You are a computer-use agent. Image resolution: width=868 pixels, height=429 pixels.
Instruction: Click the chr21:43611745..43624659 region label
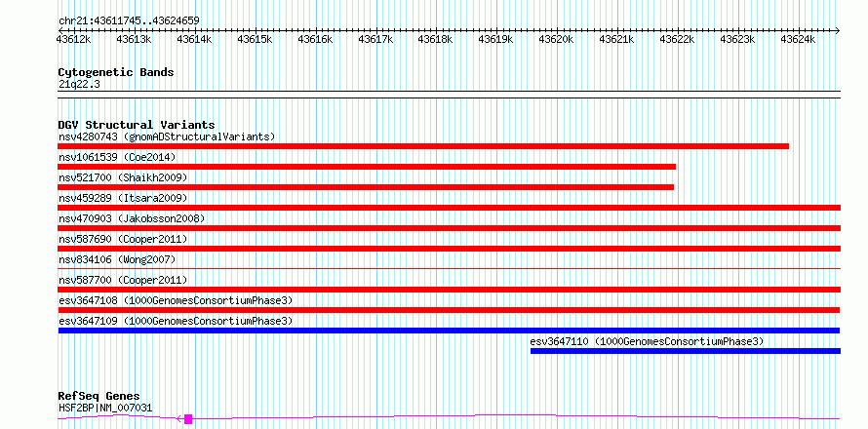click(x=129, y=21)
